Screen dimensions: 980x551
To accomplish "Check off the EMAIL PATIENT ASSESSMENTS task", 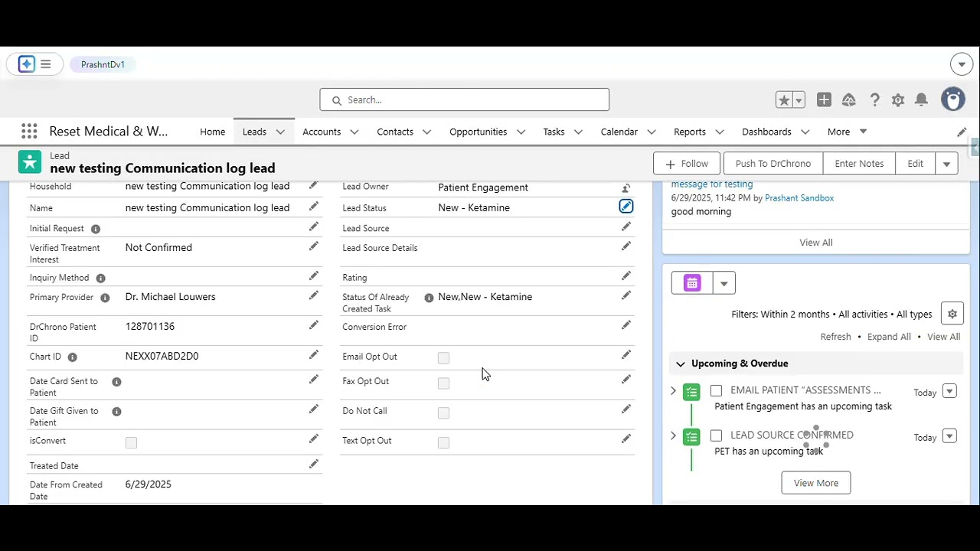I will tap(716, 390).
